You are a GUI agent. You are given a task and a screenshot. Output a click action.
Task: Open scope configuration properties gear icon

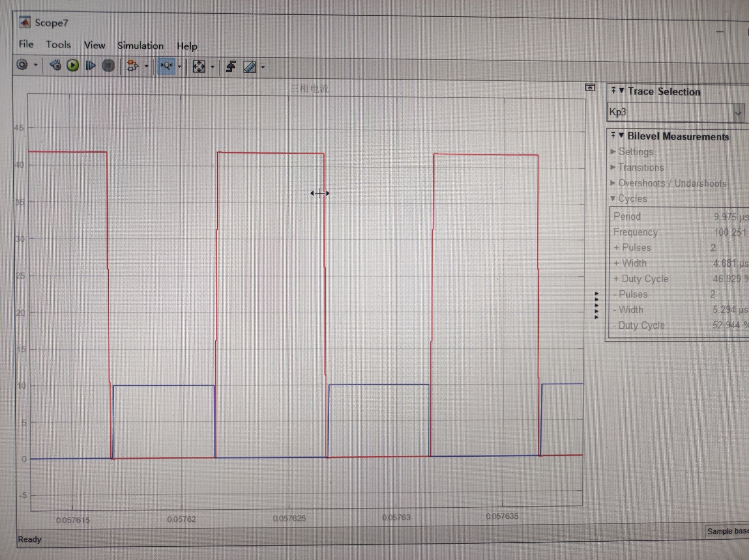point(22,65)
